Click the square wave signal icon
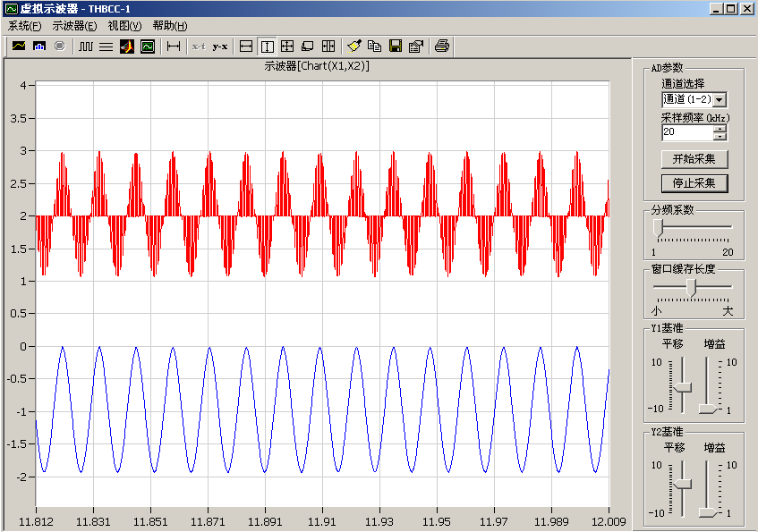Screen dimensions: 758x532 coord(86,46)
